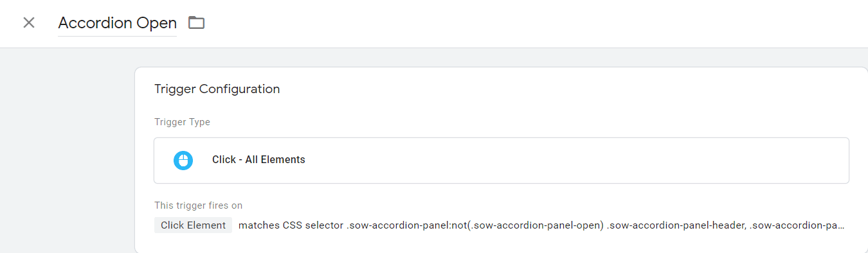This screenshot has width=868, height=253.
Task: Click the Click Element variable chip
Action: pos(193,225)
